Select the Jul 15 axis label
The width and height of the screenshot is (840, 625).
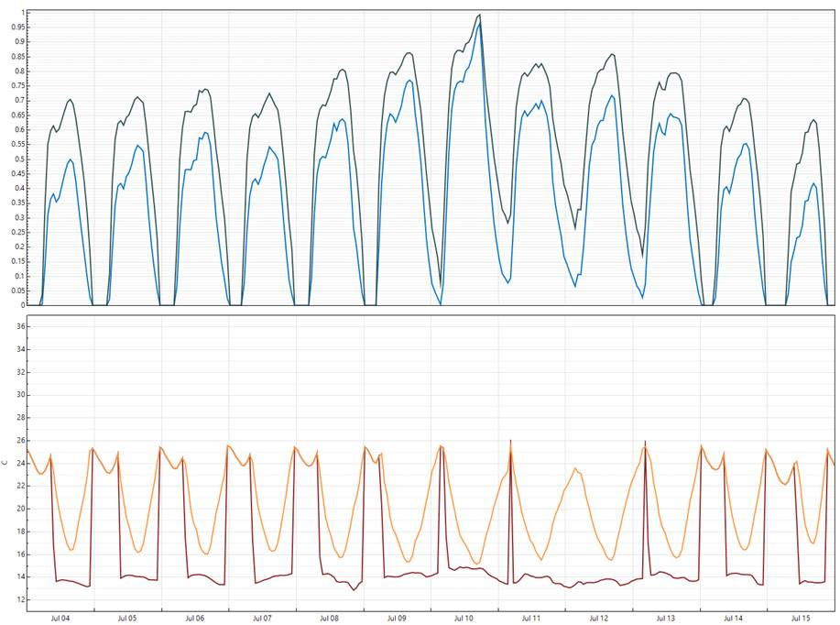(801, 618)
